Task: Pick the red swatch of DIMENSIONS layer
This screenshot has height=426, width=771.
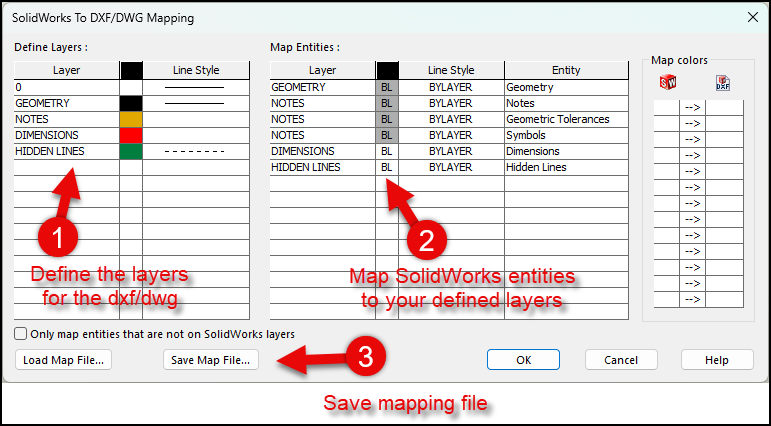Action: (x=131, y=135)
